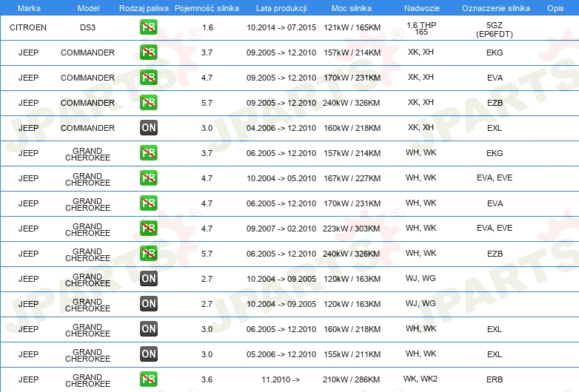The height and width of the screenshot is (392, 579).
Task: Click the ERB engine code cell
Action: [495, 379]
